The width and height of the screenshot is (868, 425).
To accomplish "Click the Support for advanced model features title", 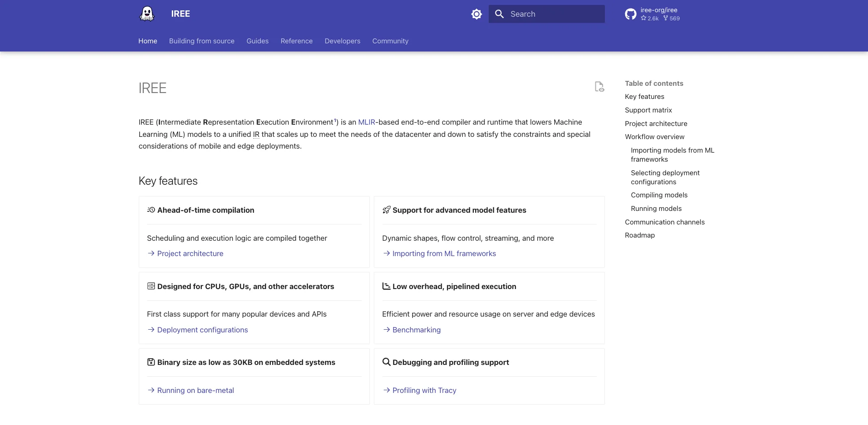I will coord(459,210).
